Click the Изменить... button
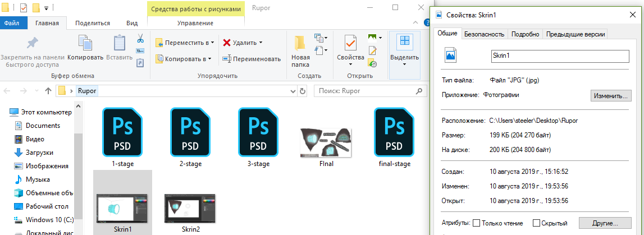The width and height of the screenshot is (644, 235). point(611,96)
